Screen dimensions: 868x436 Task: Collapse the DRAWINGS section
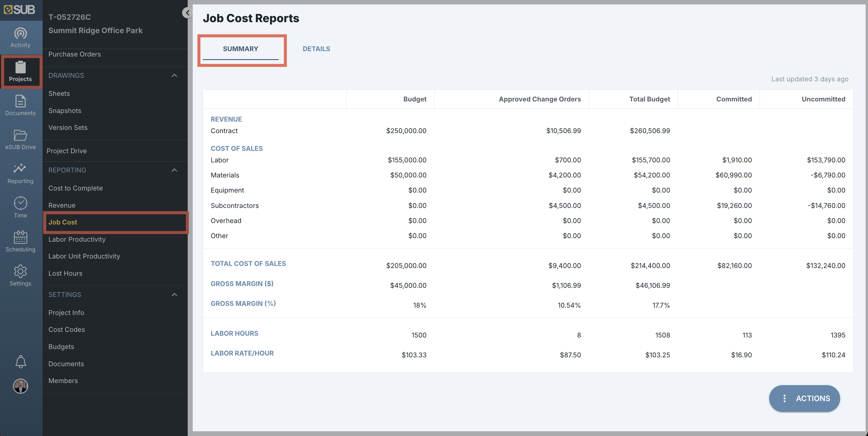[x=174, y=75]
